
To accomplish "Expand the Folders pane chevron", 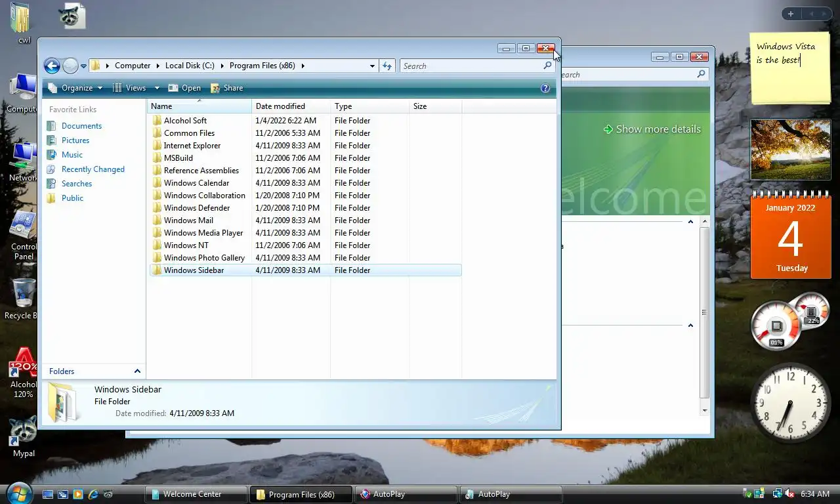I will [x=137, y=371].
